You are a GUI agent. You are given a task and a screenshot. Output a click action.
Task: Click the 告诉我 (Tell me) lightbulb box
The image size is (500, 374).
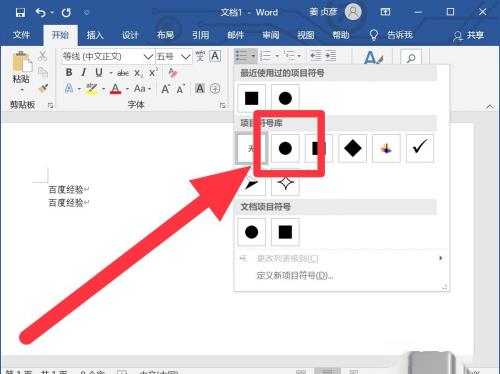click(x=391, y=35)
